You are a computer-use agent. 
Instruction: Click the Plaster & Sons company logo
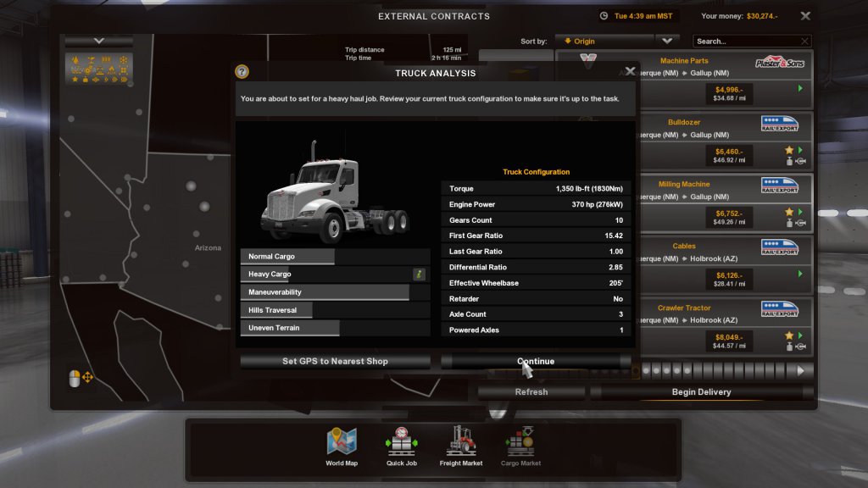779,63
